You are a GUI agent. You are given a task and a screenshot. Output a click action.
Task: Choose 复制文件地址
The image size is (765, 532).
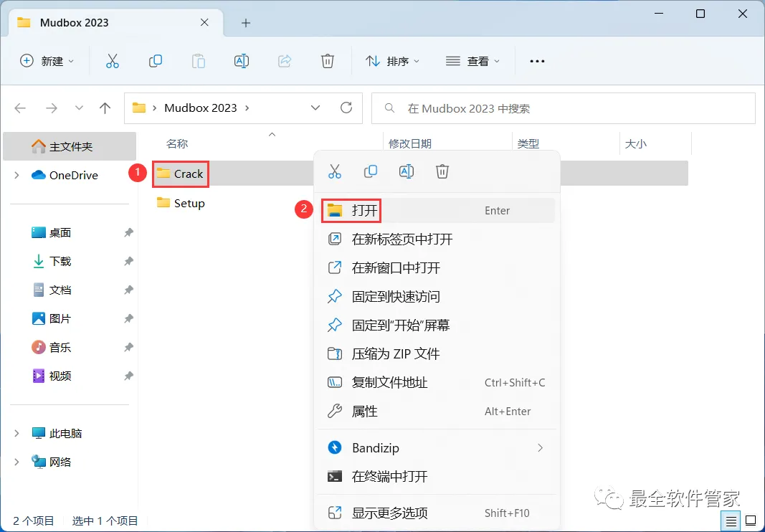[437, 383]
